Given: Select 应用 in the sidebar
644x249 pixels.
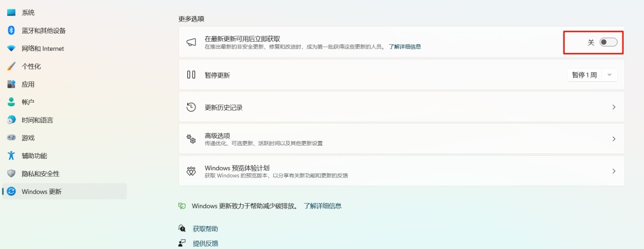Looking at the screenshot, I should (x=64, y=84).
